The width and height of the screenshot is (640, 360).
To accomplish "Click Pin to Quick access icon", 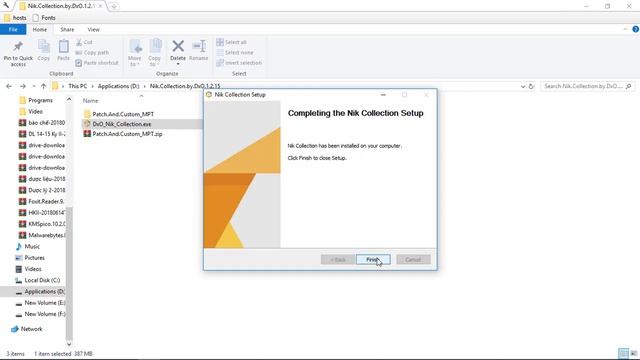I will click(x=18, y=53).
